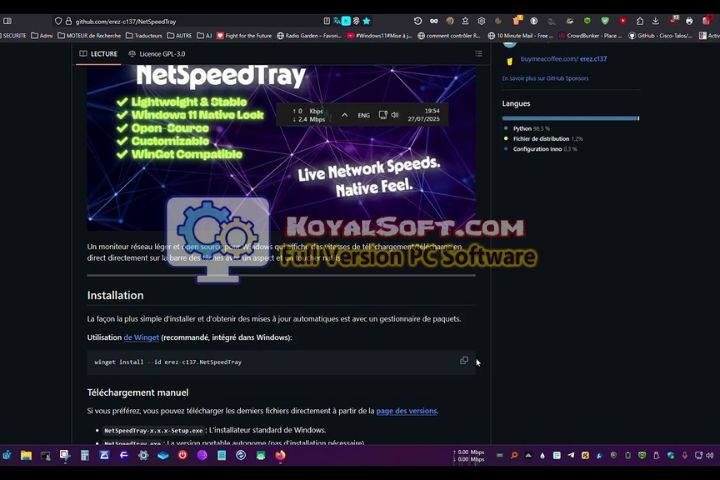Open the #Windows11 YouTube bookmark
This screenshot has height=480, width=720.
(x=380, y=35)
